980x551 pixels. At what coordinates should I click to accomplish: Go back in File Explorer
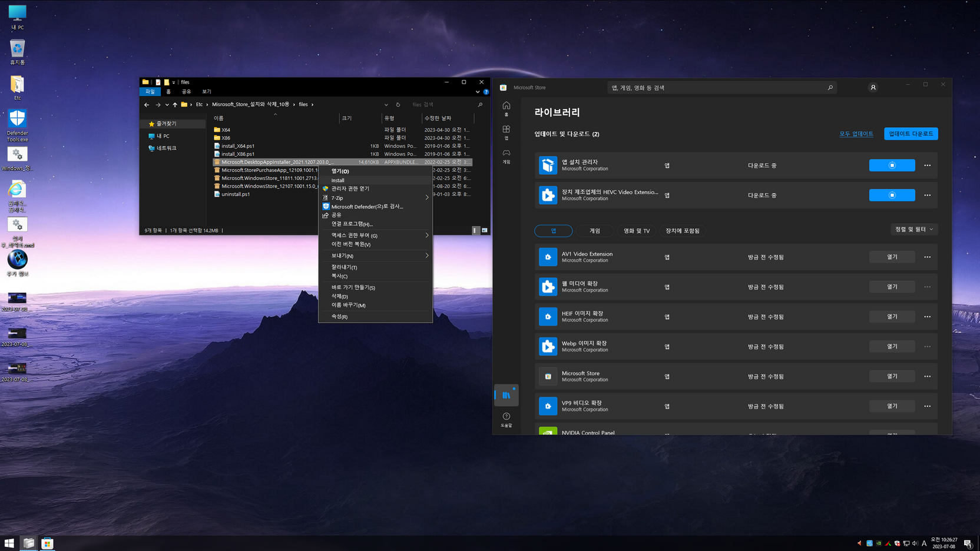click(x=147, y=105)
